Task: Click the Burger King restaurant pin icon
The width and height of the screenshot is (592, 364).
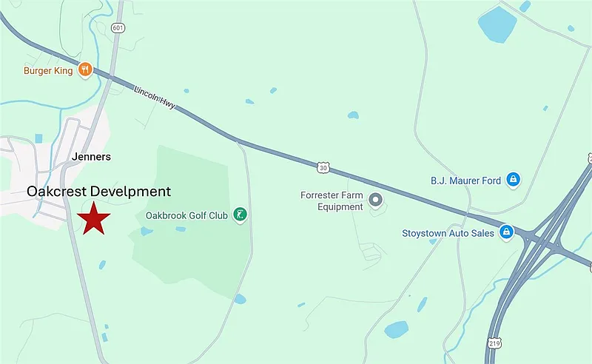Action: [x=85, y=70]
